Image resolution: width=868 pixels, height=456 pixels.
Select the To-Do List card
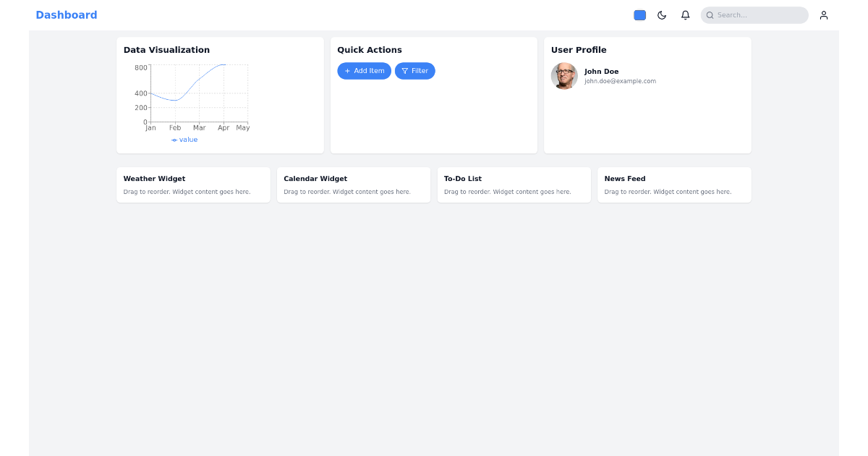514,185
